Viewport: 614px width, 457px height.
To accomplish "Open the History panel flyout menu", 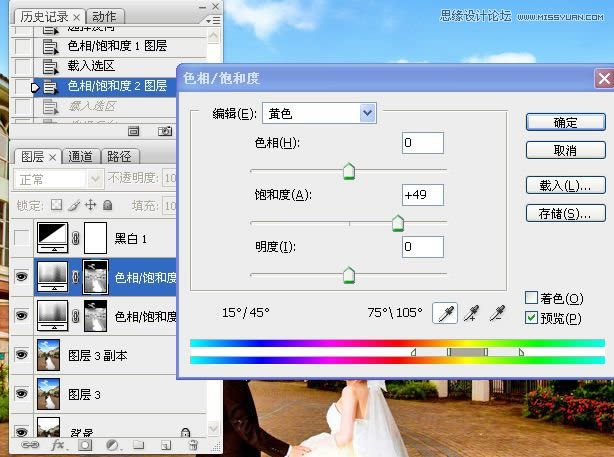I will [x=211, y=19].
